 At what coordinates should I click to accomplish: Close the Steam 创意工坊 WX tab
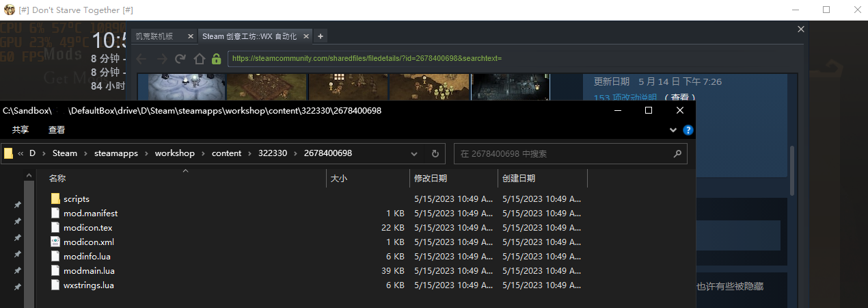tap(306, 36)
